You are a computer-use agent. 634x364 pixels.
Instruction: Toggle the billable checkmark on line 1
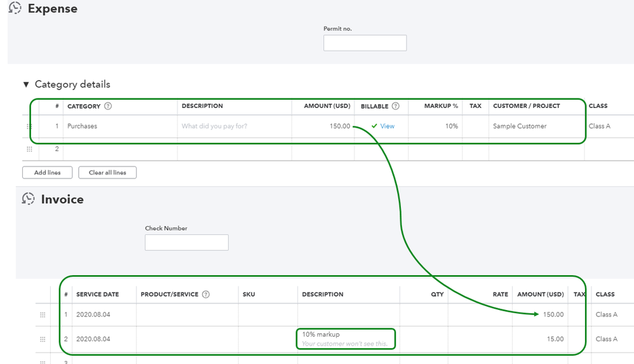(374, 126)
